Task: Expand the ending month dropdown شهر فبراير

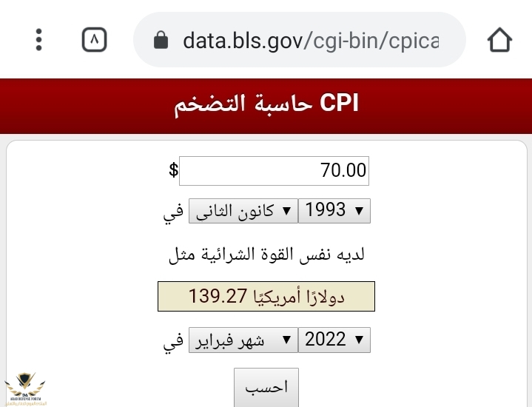Action: (x=243, y=340)
